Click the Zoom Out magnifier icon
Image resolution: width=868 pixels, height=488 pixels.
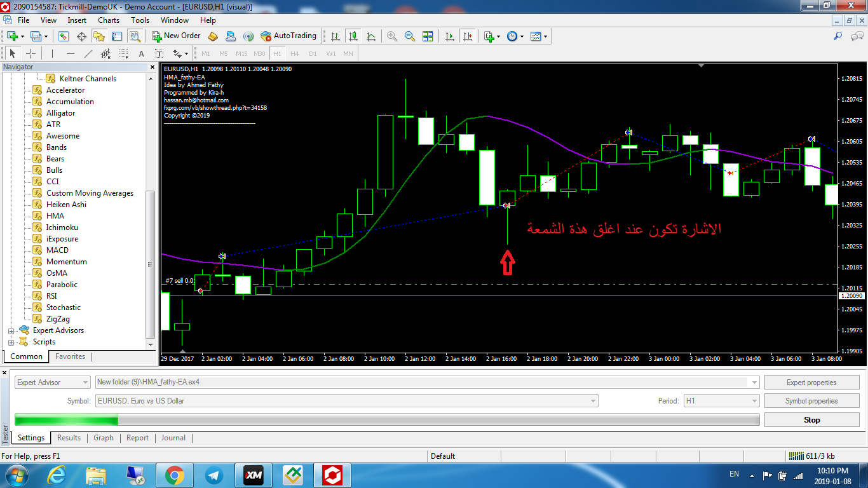point(410,36)
